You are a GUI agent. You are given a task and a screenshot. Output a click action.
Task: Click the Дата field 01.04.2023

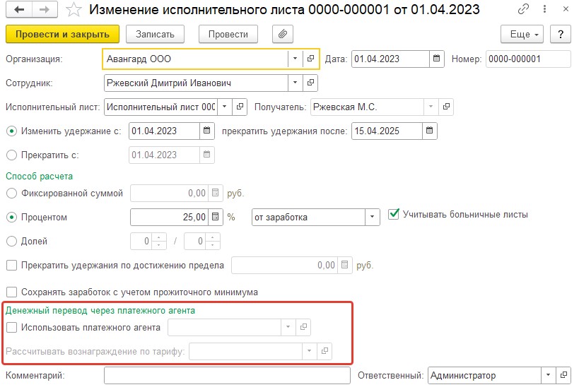[x=390, y=59]
